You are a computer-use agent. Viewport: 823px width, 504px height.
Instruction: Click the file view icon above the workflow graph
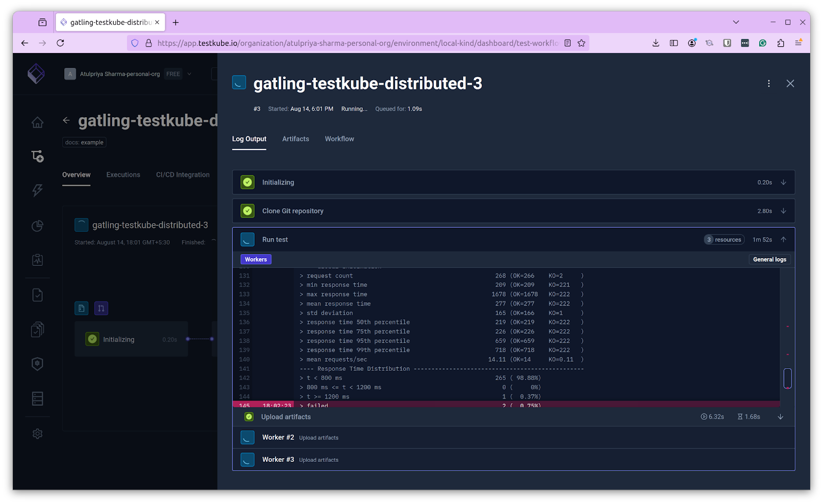(81, 308)
